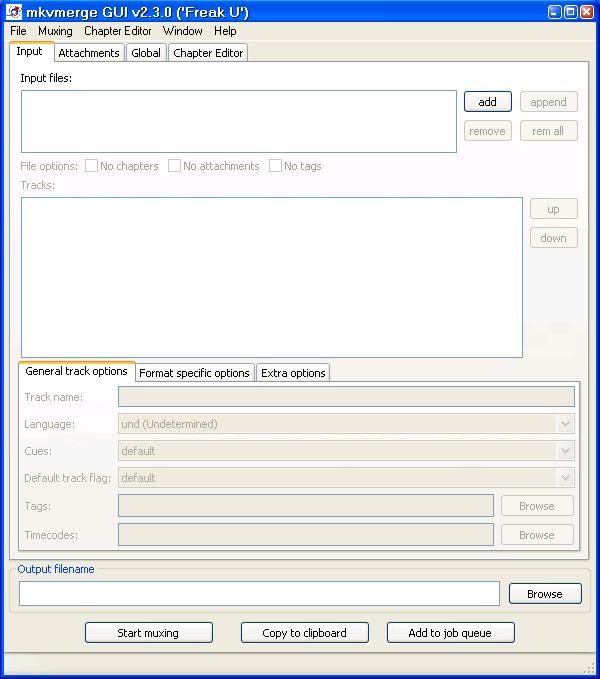The image size is (600, 679).
Task: Click the append button
Action: pos(548,102)
